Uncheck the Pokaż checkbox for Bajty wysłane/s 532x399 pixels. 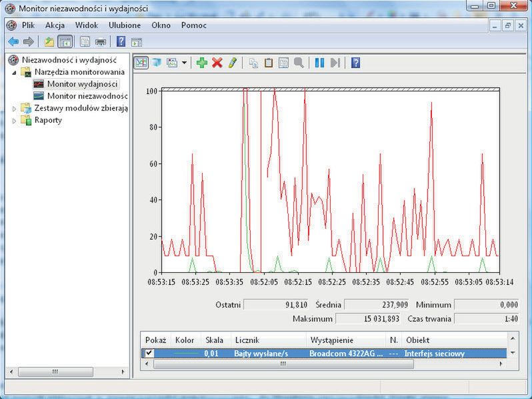[149, 354]
